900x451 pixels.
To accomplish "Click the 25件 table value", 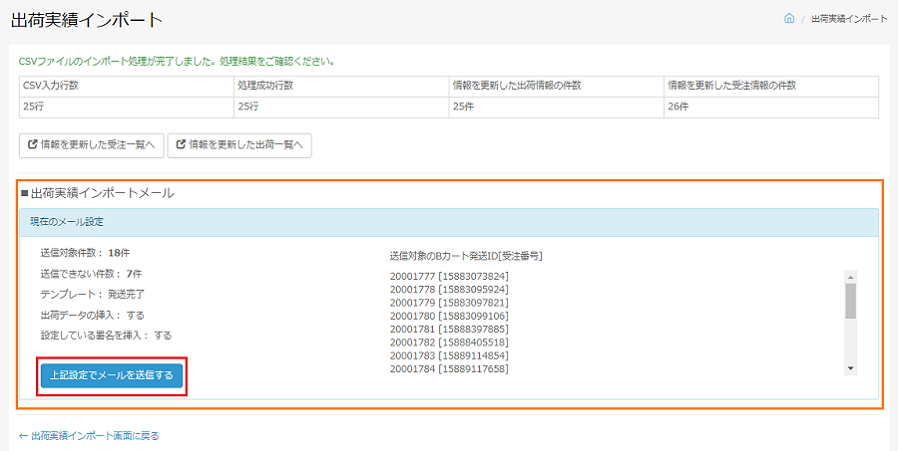I will [463, 107].
